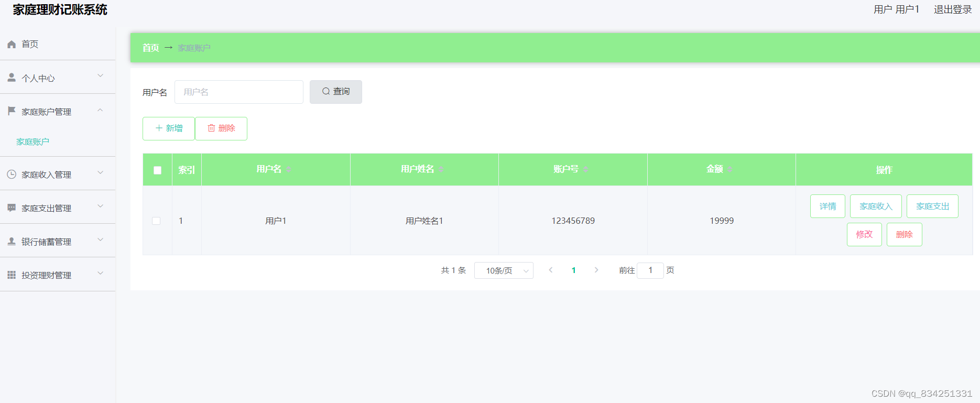The height and width of the screenshot is (403, 980).
Task: Click 家庭收入 button in the 用户1 row
Action: pyautogui.click(x=876, y=206)
